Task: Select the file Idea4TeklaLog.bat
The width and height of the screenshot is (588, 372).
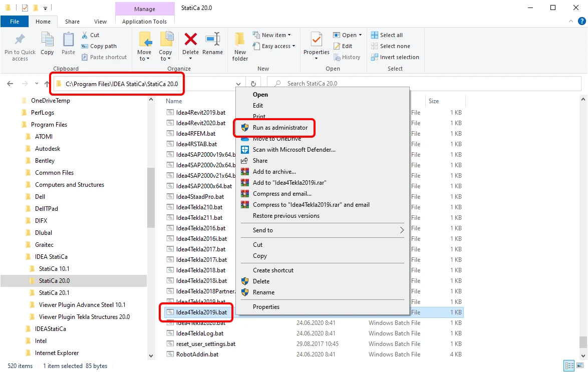Action: tap(200, 333)
